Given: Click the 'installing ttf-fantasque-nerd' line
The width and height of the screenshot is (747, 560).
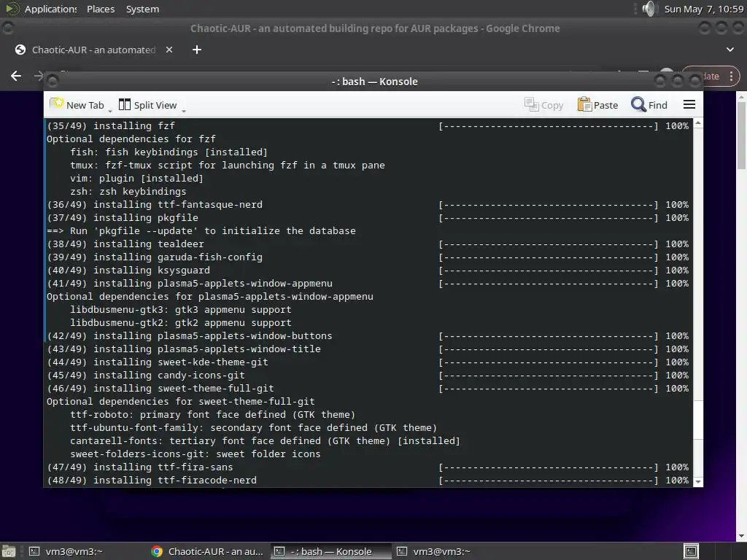Looking at the screenshot, I should (155, 204).
